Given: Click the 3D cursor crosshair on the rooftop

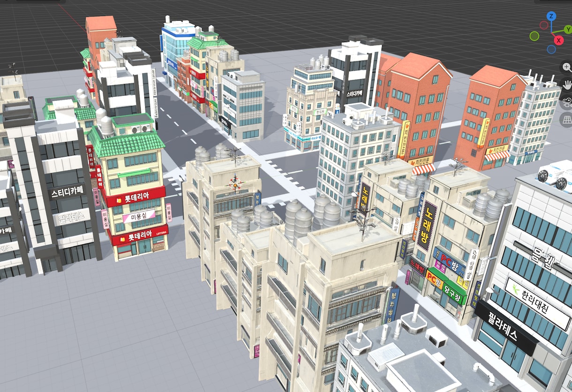Looking at the screenshot, I should pyautogui.click(x=236, y=184).
